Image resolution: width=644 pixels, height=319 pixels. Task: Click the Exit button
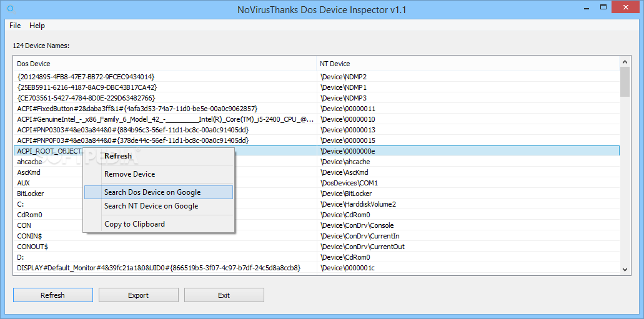[x=224, y=295]
